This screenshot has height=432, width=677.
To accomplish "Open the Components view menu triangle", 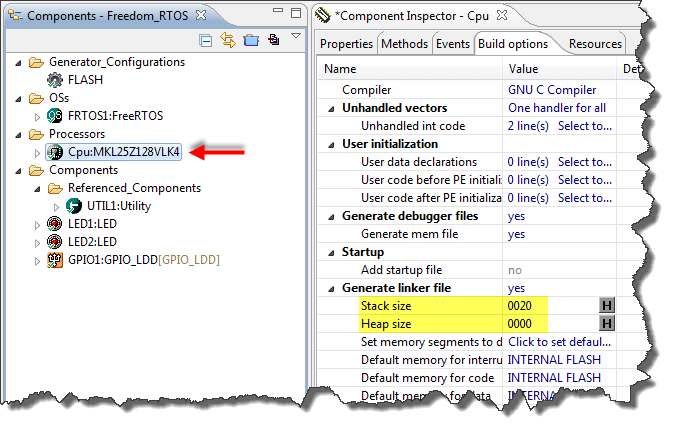I will pos(296,36).
